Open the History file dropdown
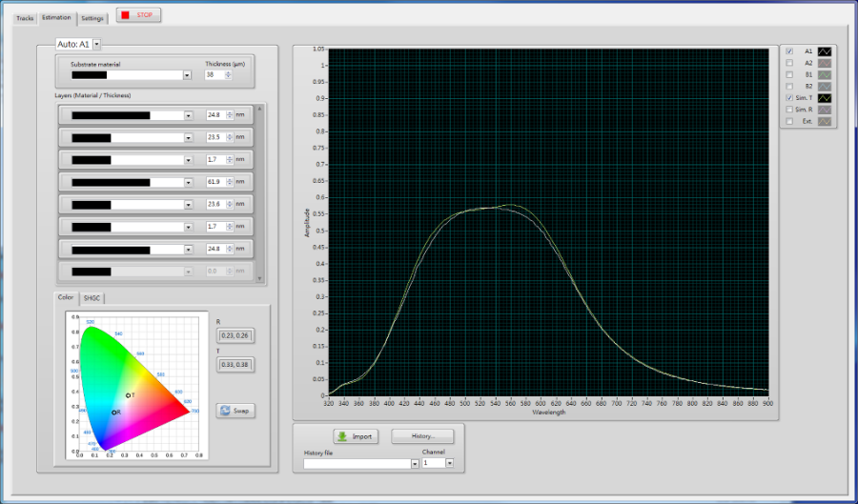 pyautogui.click(x=415, y=464)
